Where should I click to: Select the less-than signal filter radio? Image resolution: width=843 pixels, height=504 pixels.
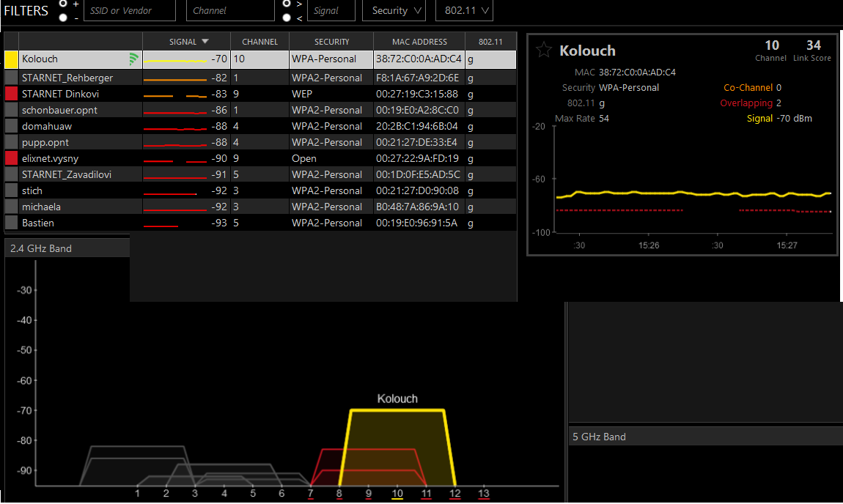pyautogui.click(x=287, y=17)
